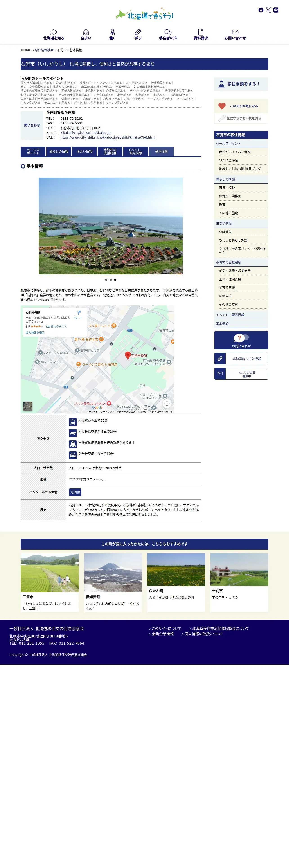Open sidebar セールスポイント section

pyautogui.click(x=241, y=144)
